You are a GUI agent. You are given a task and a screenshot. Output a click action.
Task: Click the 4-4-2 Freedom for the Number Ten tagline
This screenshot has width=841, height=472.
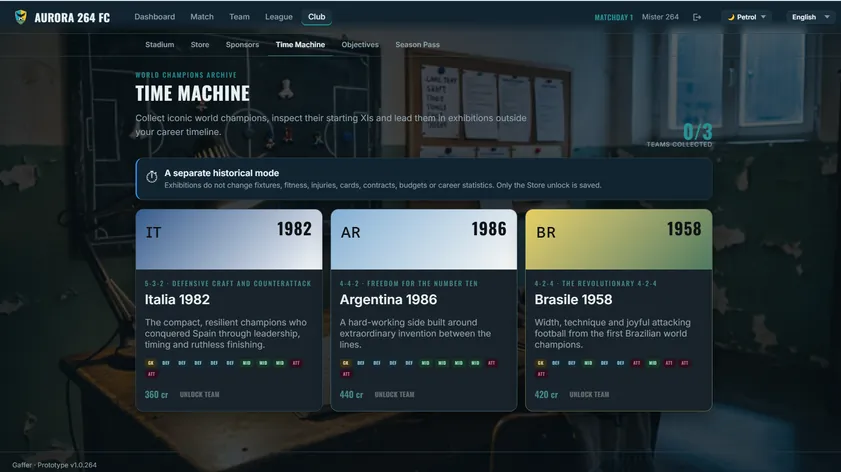pyautogui.click(x=409, y=283)
